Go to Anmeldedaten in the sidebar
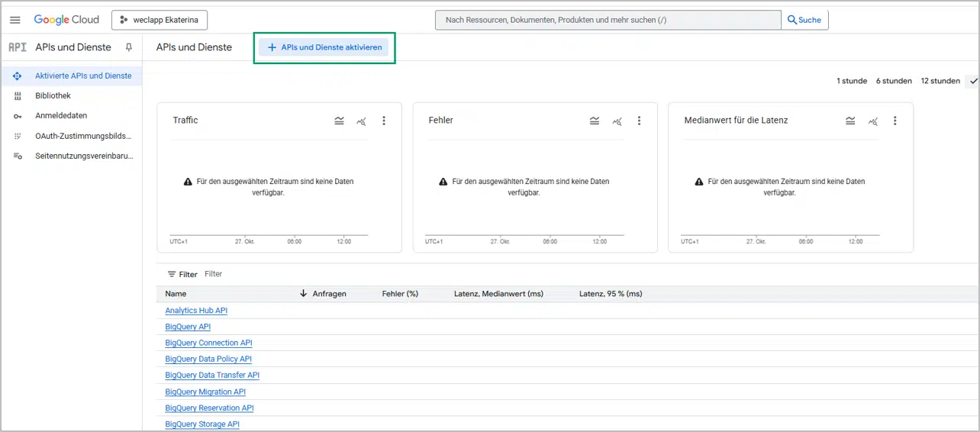980x432 pixels. coord(61,115)
